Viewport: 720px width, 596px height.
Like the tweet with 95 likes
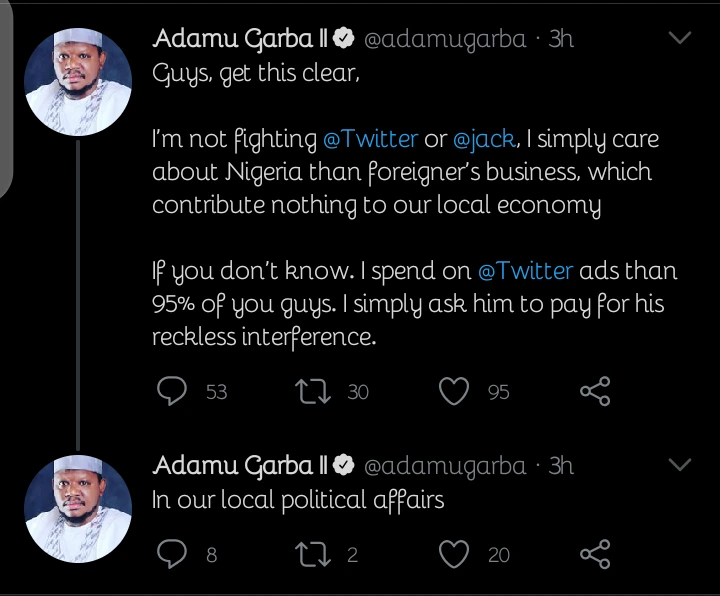455,391
